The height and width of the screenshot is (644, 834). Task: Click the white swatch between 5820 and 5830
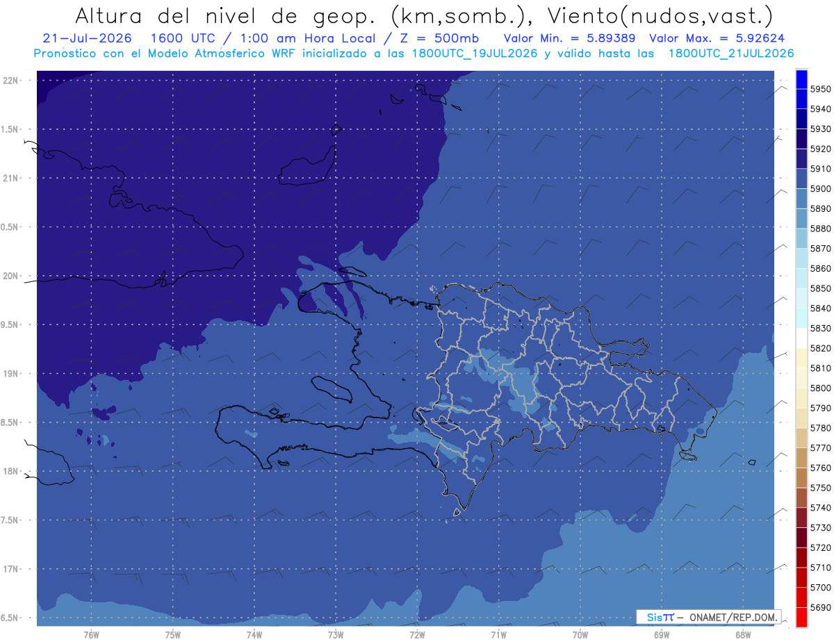[801, 338]
